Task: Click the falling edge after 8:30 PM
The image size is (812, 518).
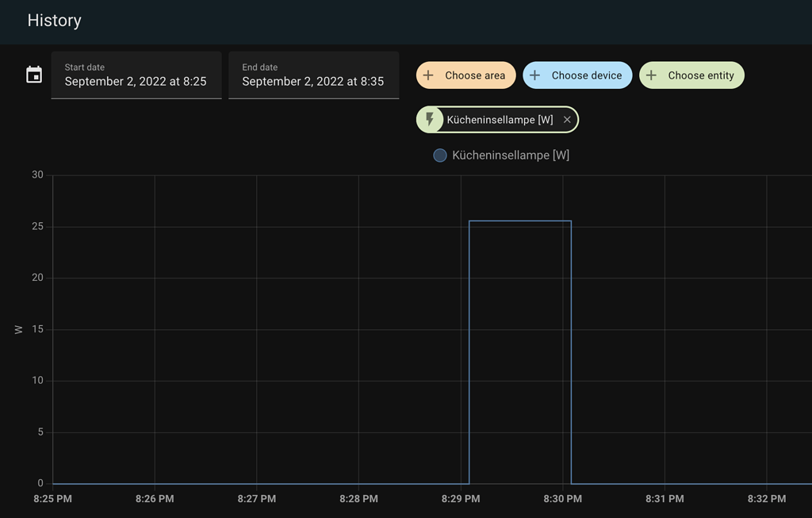Action: click(x=571, y=352)
